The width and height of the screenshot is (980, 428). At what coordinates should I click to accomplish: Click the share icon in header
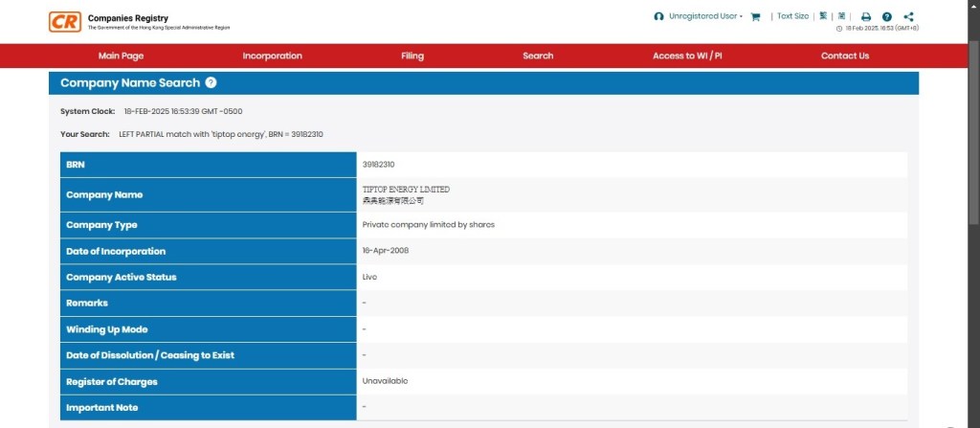click(x=908, y=16)
